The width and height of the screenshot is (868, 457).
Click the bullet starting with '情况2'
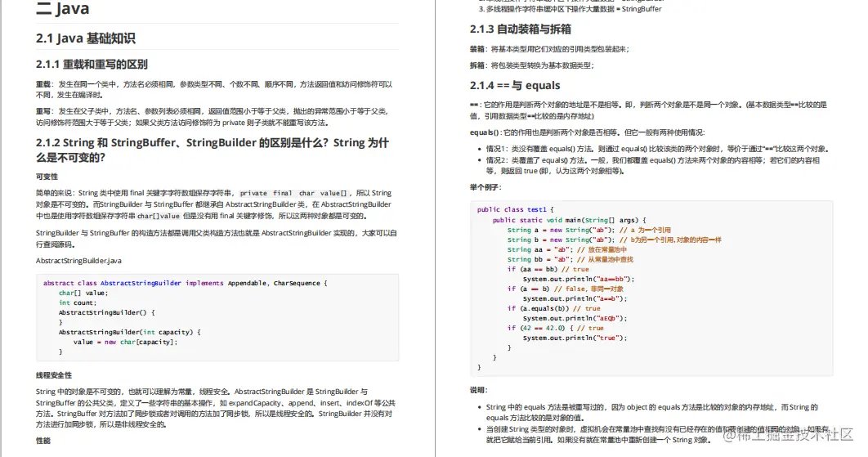653,166
